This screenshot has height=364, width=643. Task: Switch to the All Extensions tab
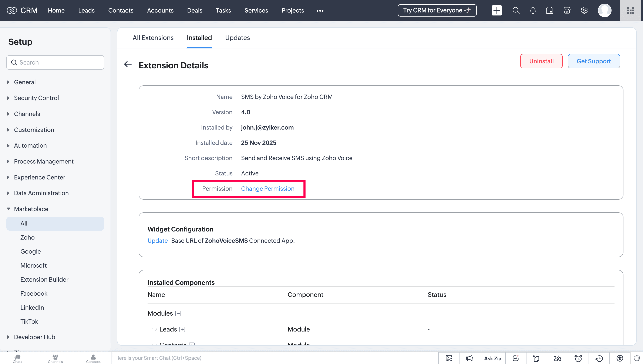click(153, 38)
